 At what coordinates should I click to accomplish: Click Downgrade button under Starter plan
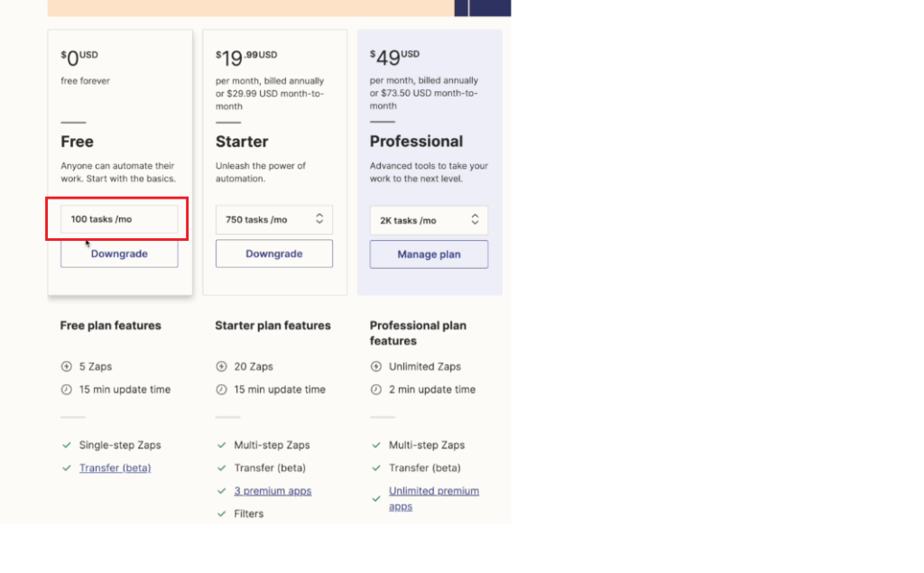[274, 254]
